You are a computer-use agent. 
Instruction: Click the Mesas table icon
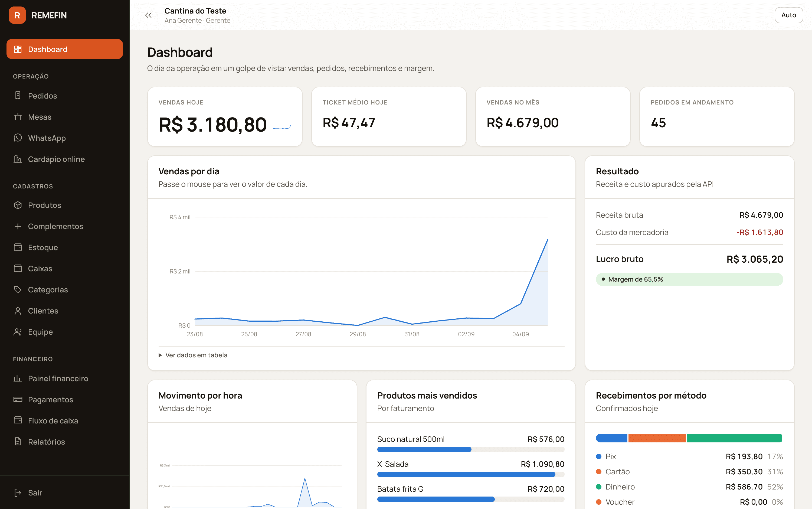pyautogui.click(x=18, y=117)
